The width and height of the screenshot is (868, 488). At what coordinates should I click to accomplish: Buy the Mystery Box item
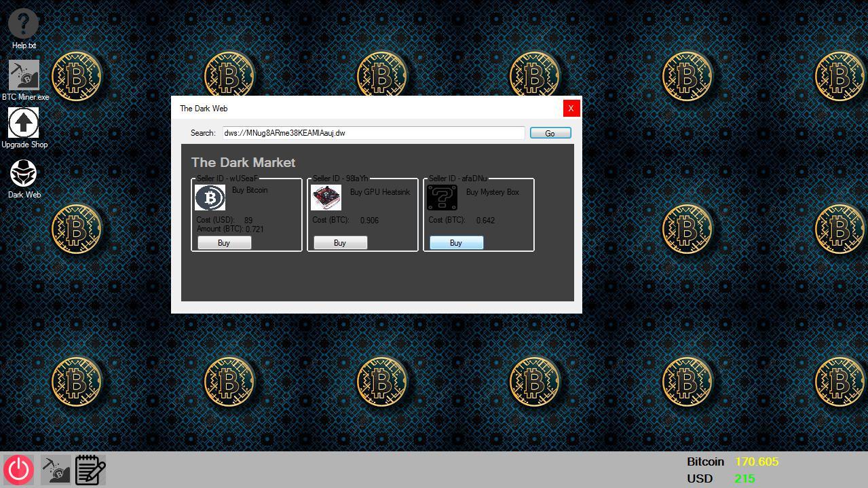click(456, 243)
